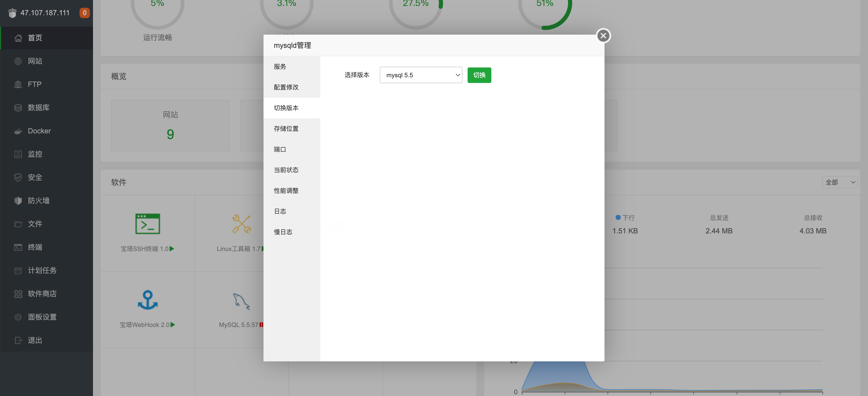The height and width of the screenshot is (396, 868).
Task: Click the play arrow after 宝塔SSH终端 1.0
Action: point(172,249)
